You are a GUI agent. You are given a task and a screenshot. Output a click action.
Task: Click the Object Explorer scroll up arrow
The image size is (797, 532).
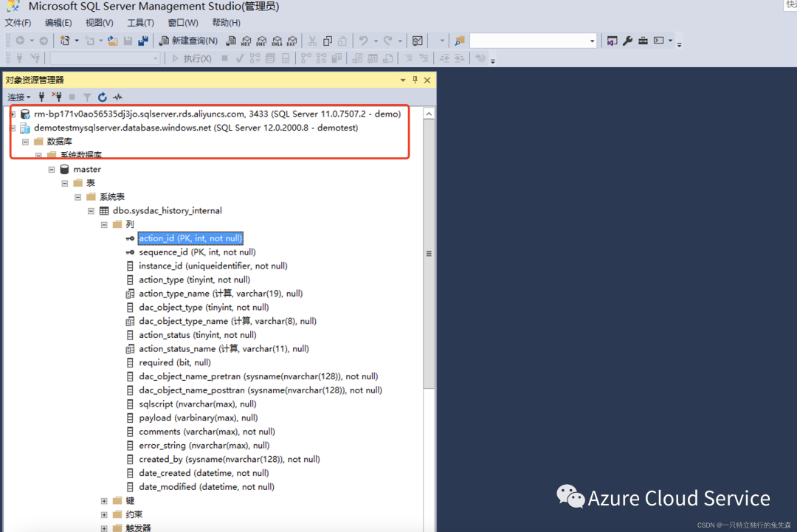(429, 114)
